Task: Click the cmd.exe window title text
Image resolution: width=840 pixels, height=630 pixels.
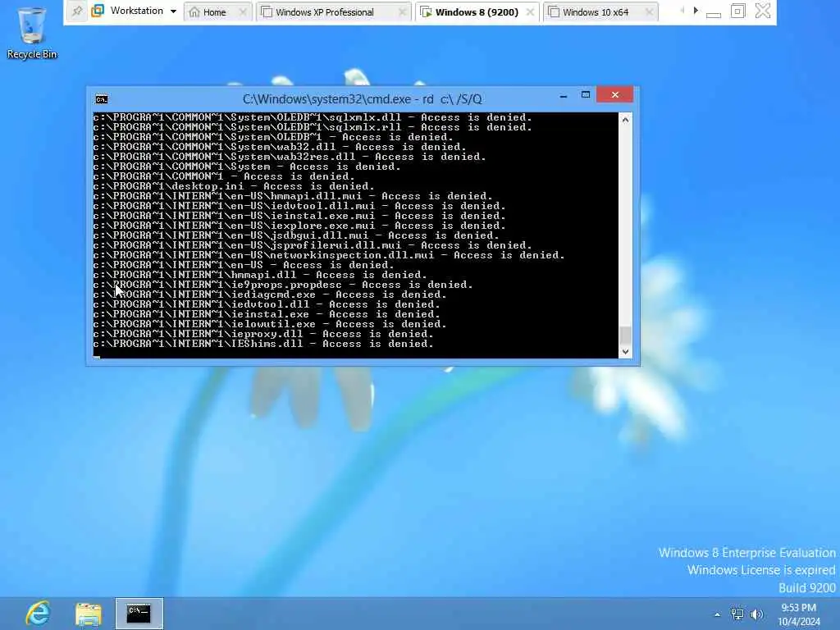Action: 362,99
